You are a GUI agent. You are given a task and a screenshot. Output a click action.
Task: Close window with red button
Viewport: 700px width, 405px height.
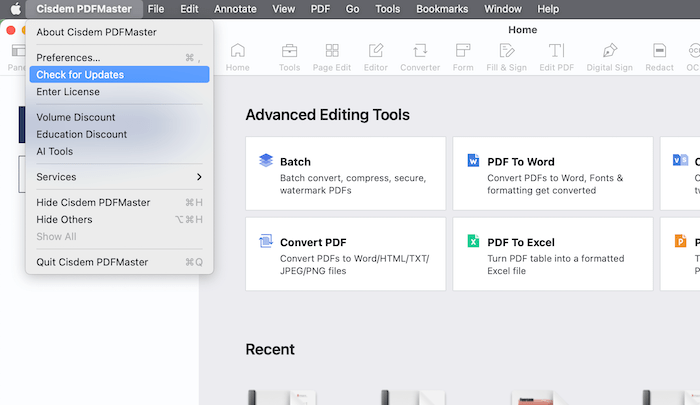pyautogui.click(x=11, y=30)
